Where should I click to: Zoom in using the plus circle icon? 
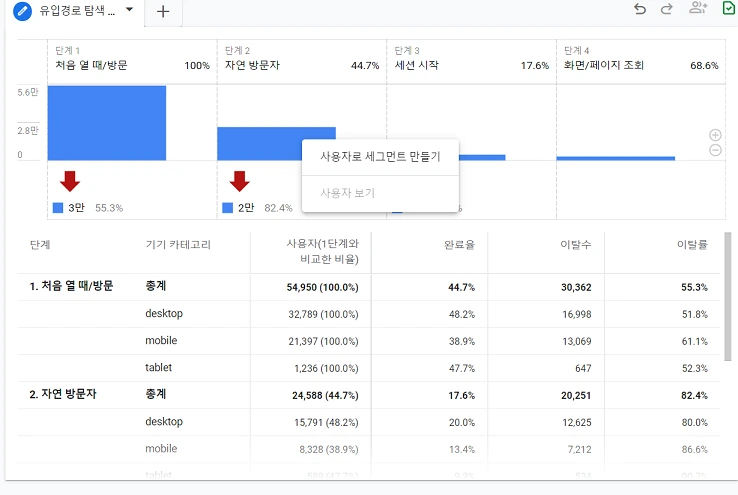pos(715,135)
